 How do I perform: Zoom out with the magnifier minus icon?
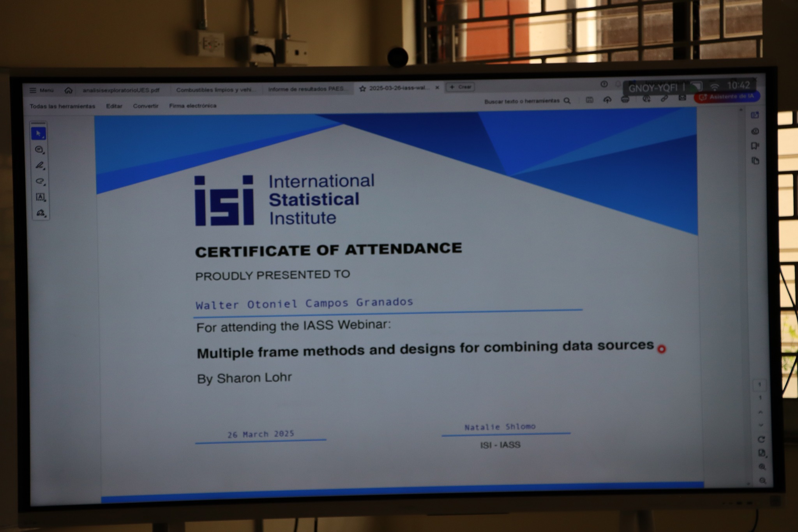(763, 481)
